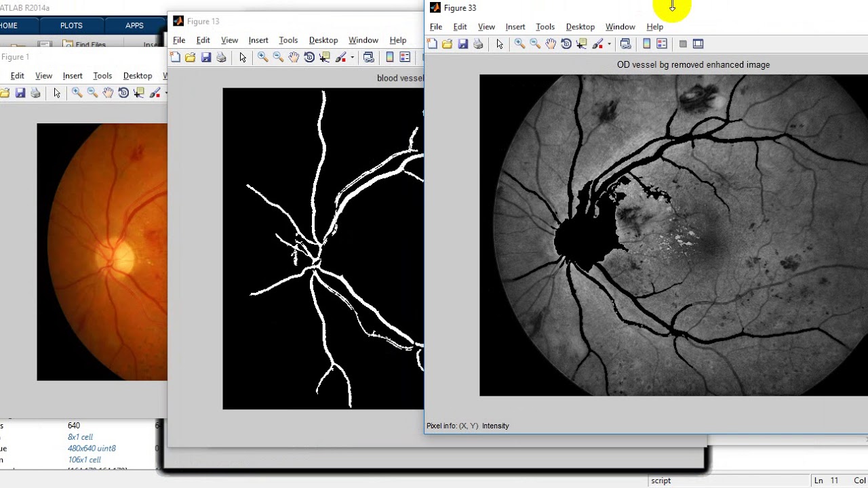The height and width of the screenshot is (488, 868).
Task: Select Pan hand tool in Figure 13
Action: pyautogui.click(x=294, y=58)
